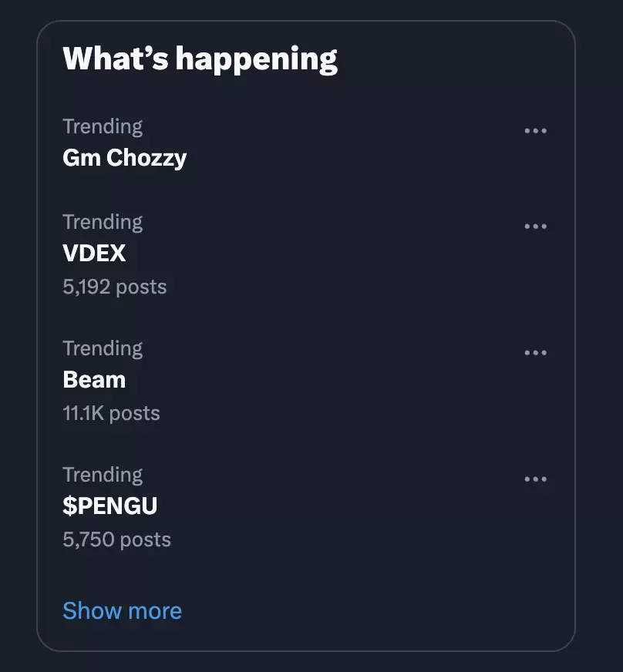Open more options for Gm Chozzy trend
Viewport: 623px width, 672px height.
pos(535,131)
